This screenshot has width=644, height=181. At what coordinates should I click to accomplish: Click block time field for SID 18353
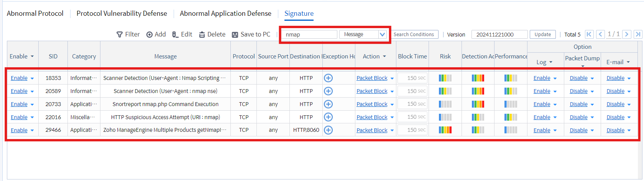(412, 78)
